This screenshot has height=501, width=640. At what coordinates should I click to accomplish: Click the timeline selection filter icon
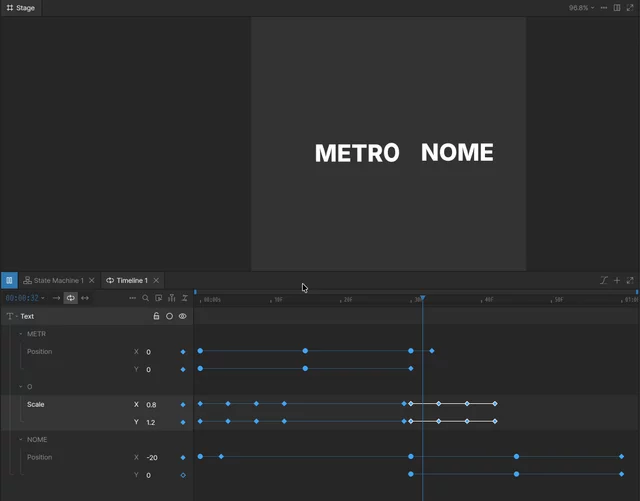158,298
